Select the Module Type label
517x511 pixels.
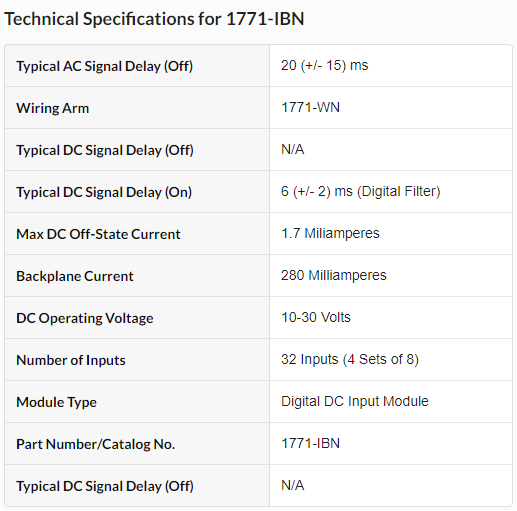click(x=56, y=402)
